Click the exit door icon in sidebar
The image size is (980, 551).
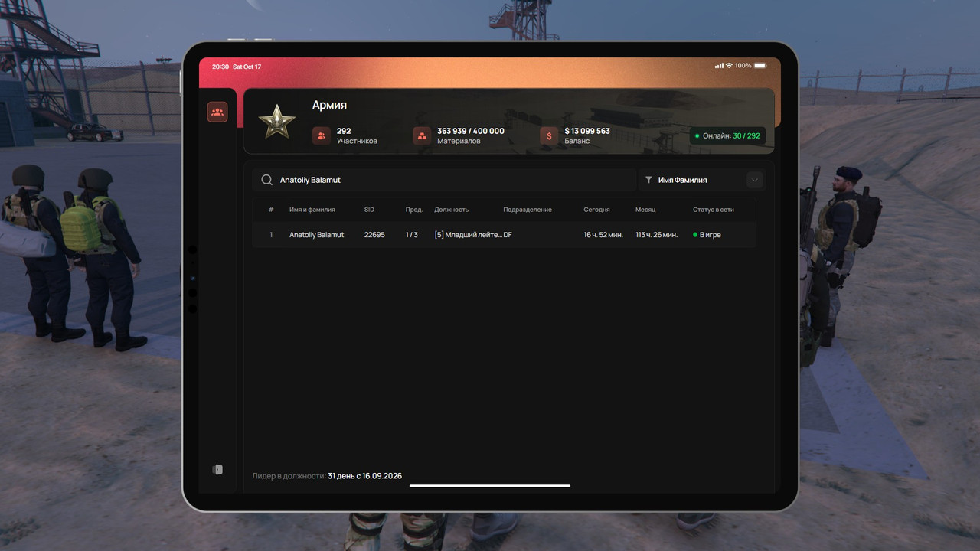pos(217,469)
